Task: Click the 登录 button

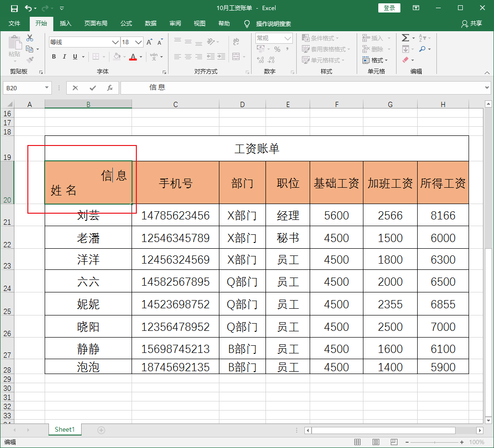Action: tap(389, 8)
